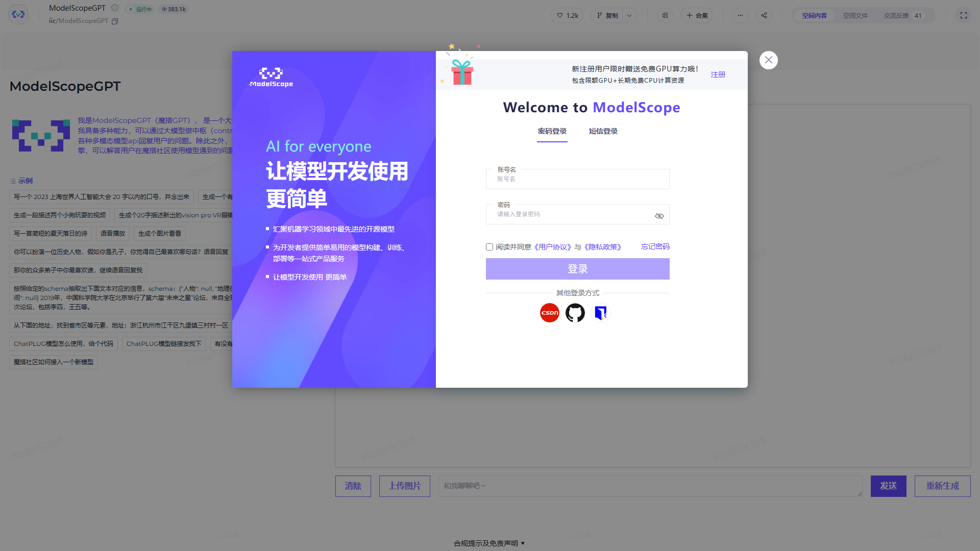This screenshot has width=980, height=551.
Task: Click the ModelScopeGPT avatar image
Action: coord(41,136)
